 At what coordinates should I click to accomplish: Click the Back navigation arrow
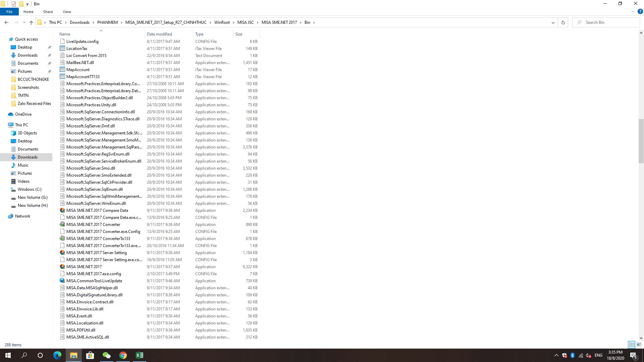click(x=6, y=22)
